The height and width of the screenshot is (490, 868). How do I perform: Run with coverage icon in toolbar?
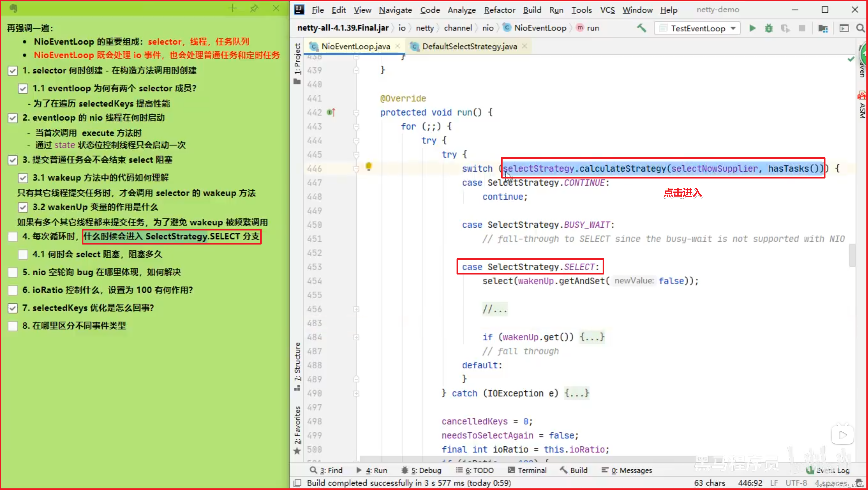tap(785, 28)
